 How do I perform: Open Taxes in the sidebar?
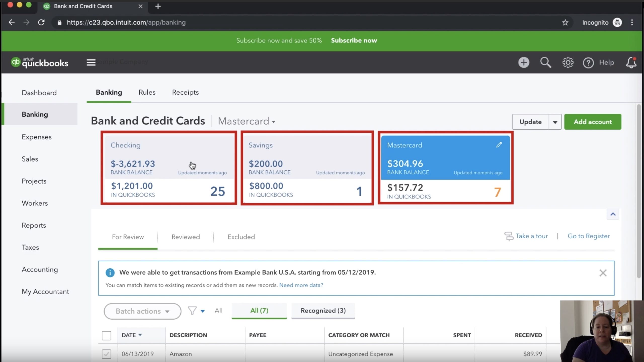pos(30,248)
